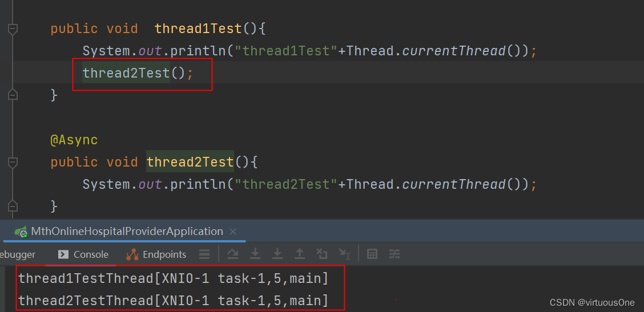This screenshot has width=644, height=312.
Task: Click the Force Step Into icon
Action: point(277,254)
